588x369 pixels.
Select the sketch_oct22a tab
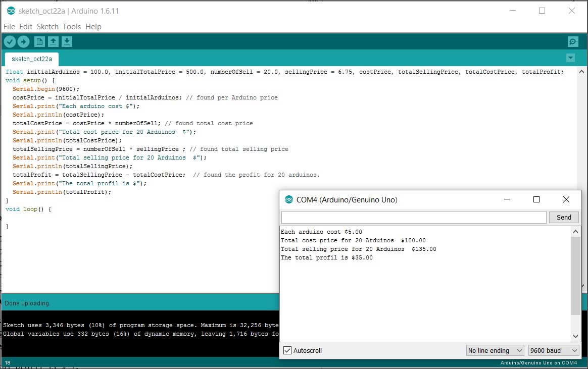pos(32,59)
